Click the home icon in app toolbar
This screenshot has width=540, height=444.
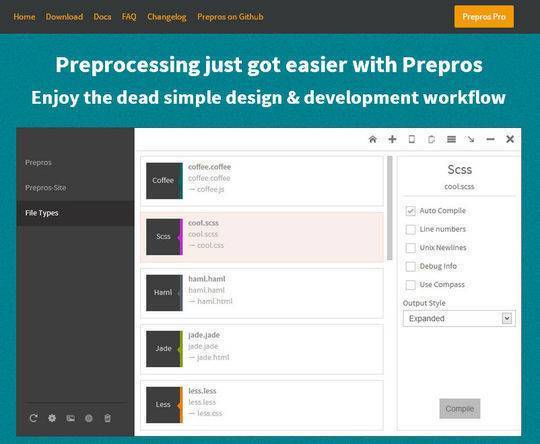pyautogui.click(x=372, y=139)
